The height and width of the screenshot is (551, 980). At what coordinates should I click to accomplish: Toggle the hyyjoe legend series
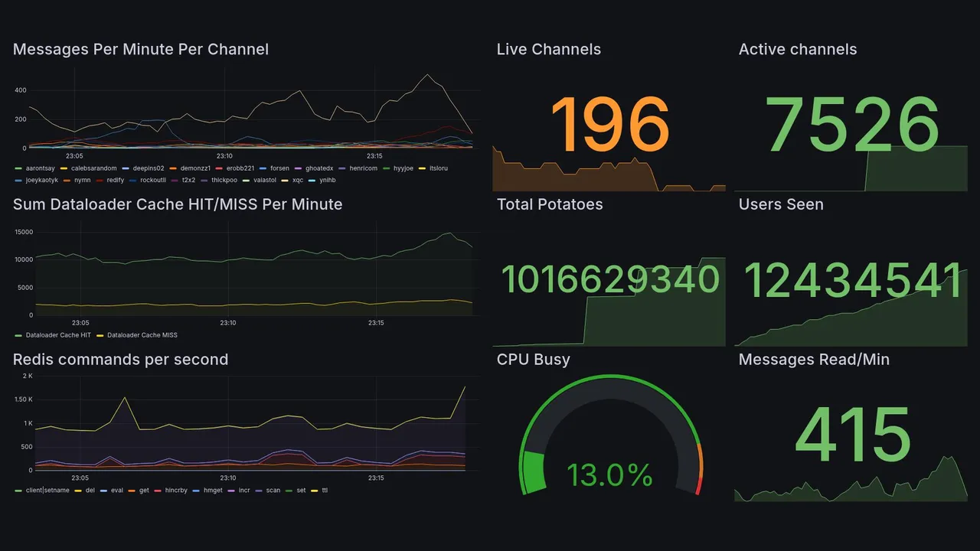(403, 168)
